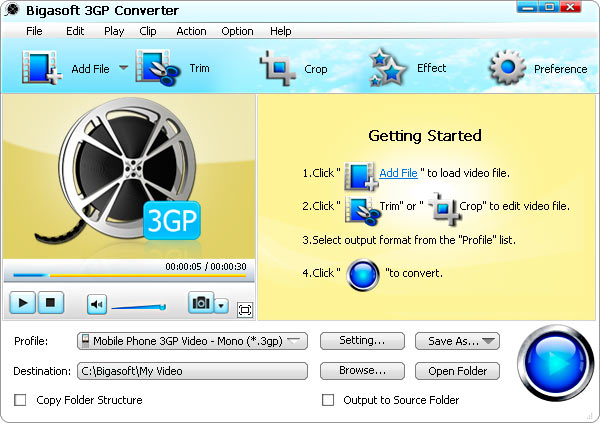This screenshot has height=423, width=600.
Task: Click the volume slider track
Action: point(139,307)
